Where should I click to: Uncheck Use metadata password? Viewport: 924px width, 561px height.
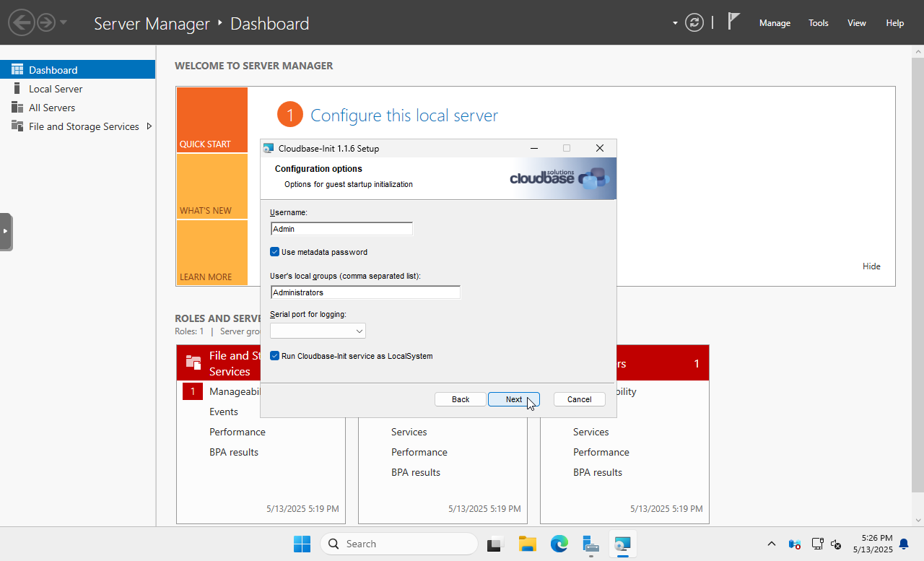coord(274,251)
